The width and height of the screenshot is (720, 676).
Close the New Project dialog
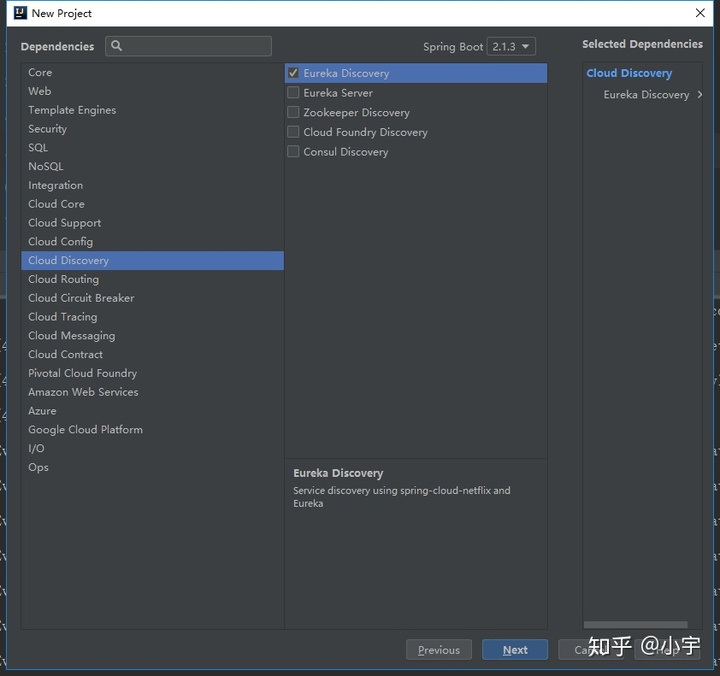700,13
